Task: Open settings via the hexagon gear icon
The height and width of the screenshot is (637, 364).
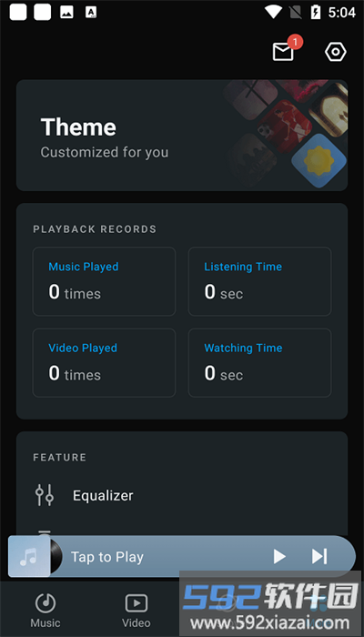Action: click(x=336, y=52)
